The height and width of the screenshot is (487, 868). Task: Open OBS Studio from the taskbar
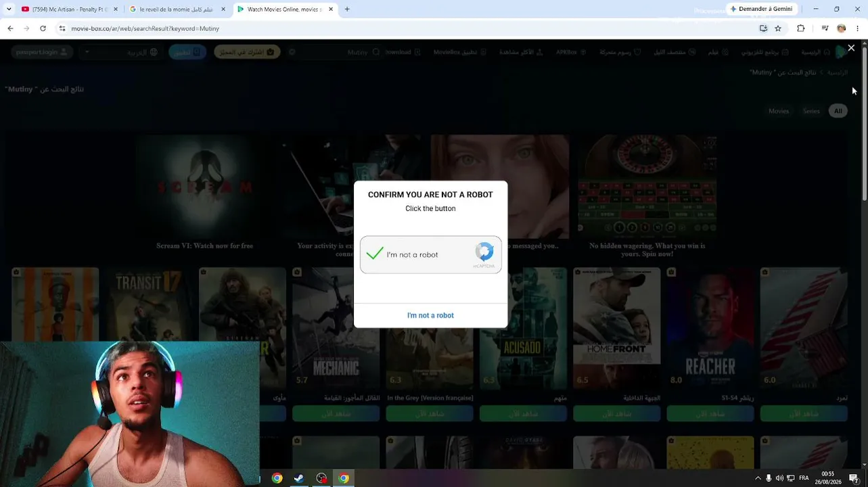coord(321,478)
